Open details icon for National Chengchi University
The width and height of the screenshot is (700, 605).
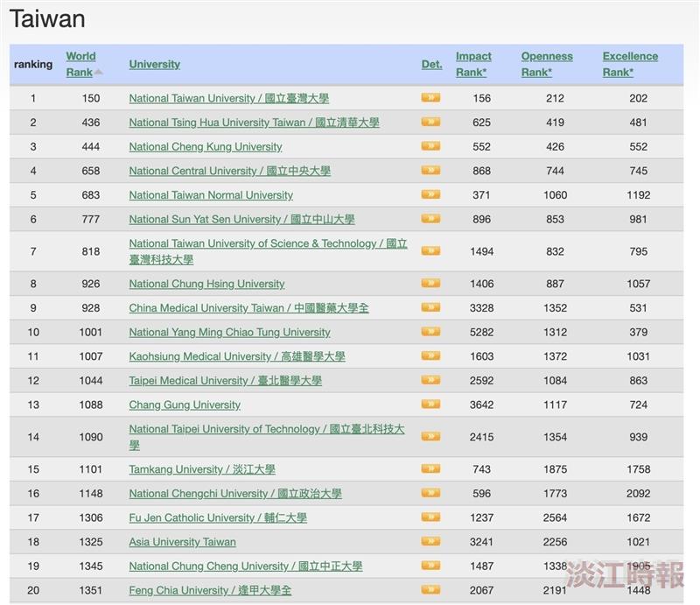(430, 492)
